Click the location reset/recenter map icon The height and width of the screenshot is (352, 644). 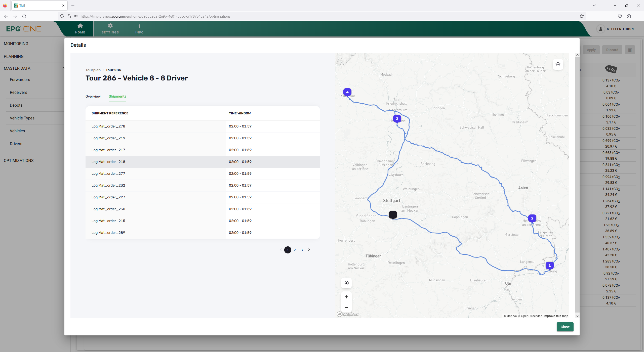[x=346, y=283]
